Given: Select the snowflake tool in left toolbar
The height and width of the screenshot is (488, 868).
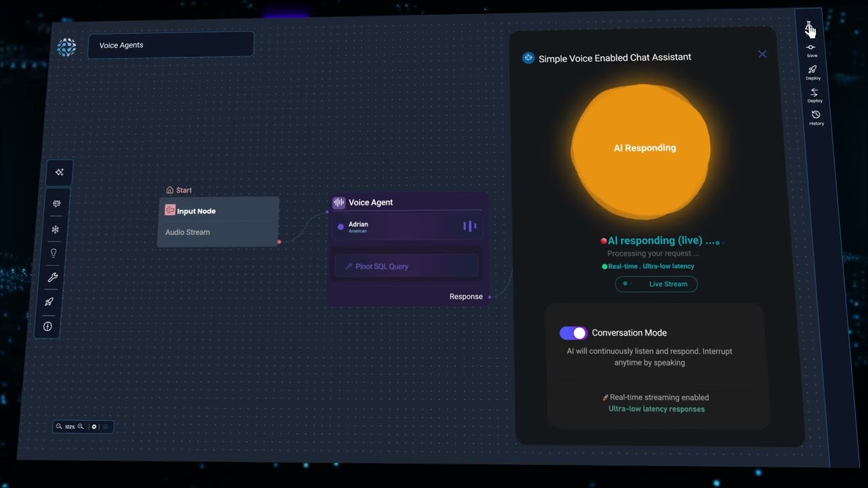Looking at the screenshot, I should (x=56, y=229).
